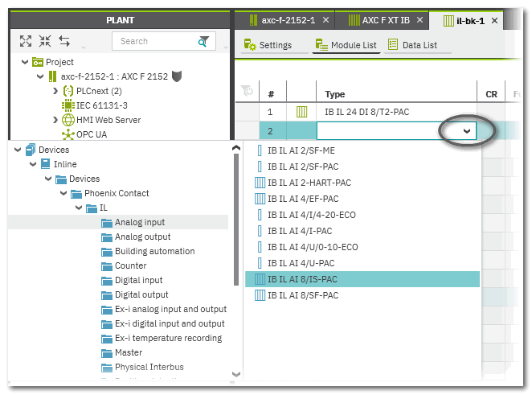Click the shield icon beside AXC F 2152
This screenshot has width=532, height=395.
coord(177,76)
